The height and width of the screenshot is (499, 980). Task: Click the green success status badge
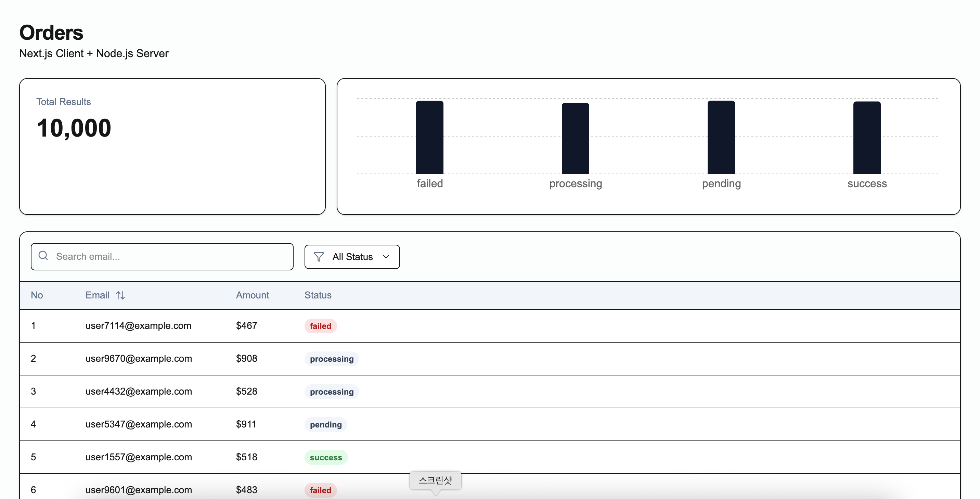click(326, 458)
